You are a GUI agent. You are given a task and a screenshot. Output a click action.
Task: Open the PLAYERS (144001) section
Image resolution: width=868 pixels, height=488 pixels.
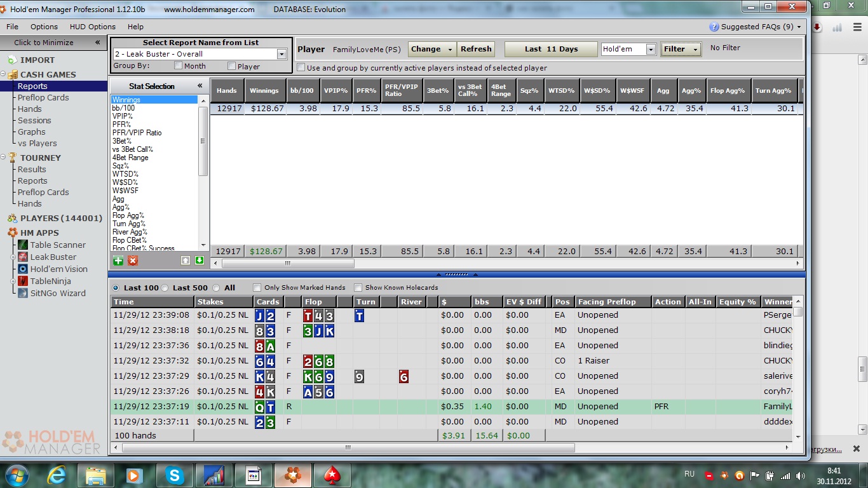pyautogui.click(x=61, y=218)
